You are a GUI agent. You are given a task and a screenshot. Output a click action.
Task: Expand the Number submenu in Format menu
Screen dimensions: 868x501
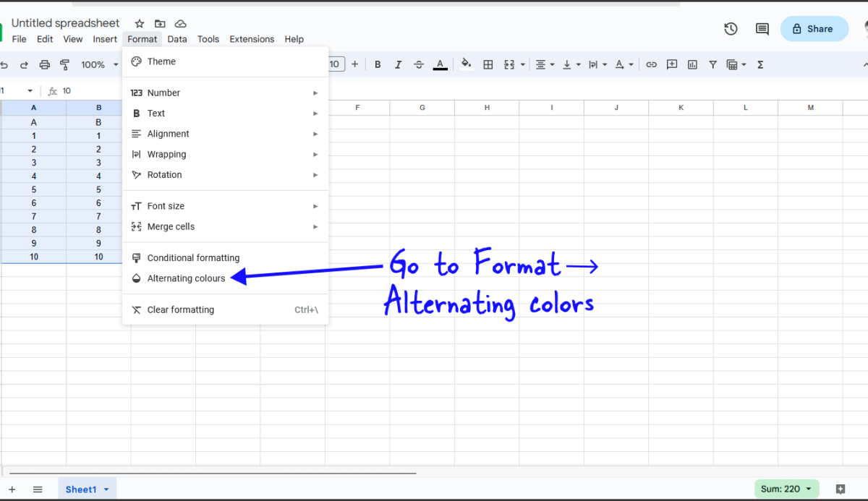(225, 93)
